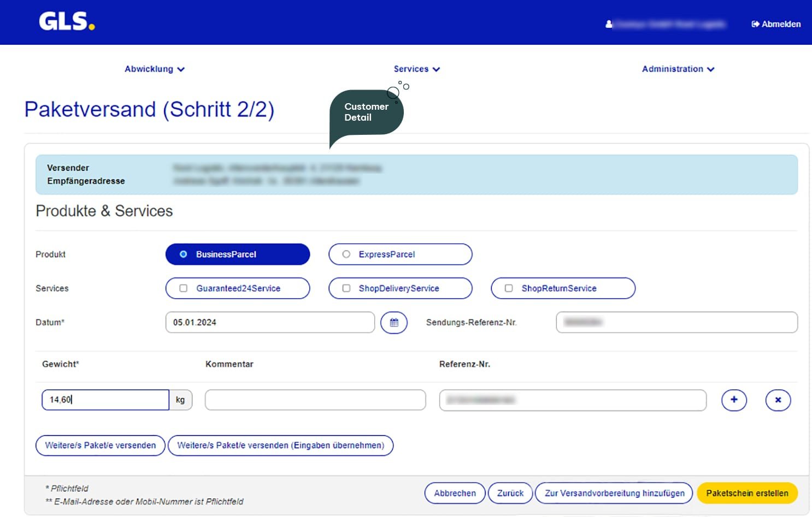Go back with Zurück button
The image size is (812, 517).
(510, 493)
